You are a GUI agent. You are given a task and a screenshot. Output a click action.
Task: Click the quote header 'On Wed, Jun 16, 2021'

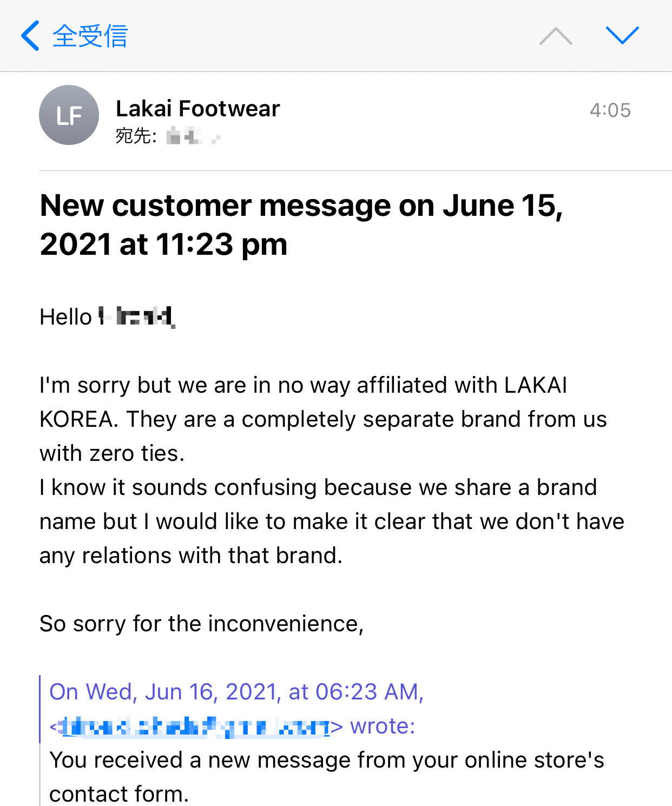pyautogui.click(x=236, y=692)
